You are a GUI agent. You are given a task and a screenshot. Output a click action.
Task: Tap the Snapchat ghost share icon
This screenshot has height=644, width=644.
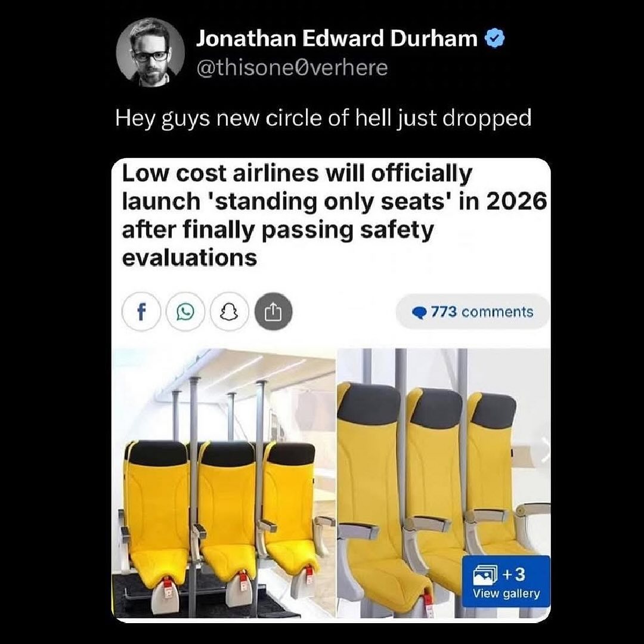[229, 312]
